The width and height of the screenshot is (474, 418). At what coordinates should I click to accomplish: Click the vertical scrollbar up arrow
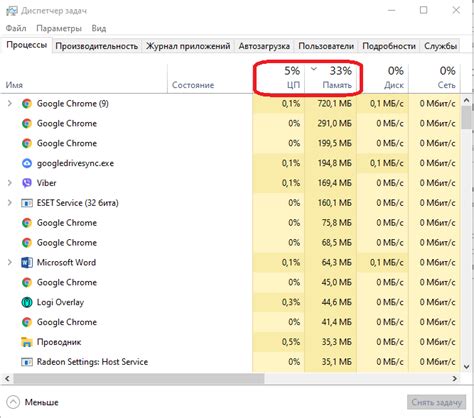tap(466, 100)
